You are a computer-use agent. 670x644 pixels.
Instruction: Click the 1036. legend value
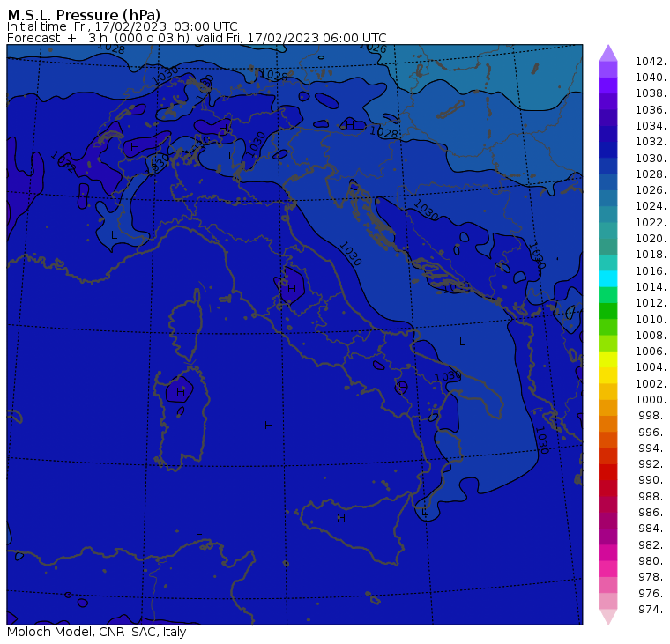[x=651, y=110]
